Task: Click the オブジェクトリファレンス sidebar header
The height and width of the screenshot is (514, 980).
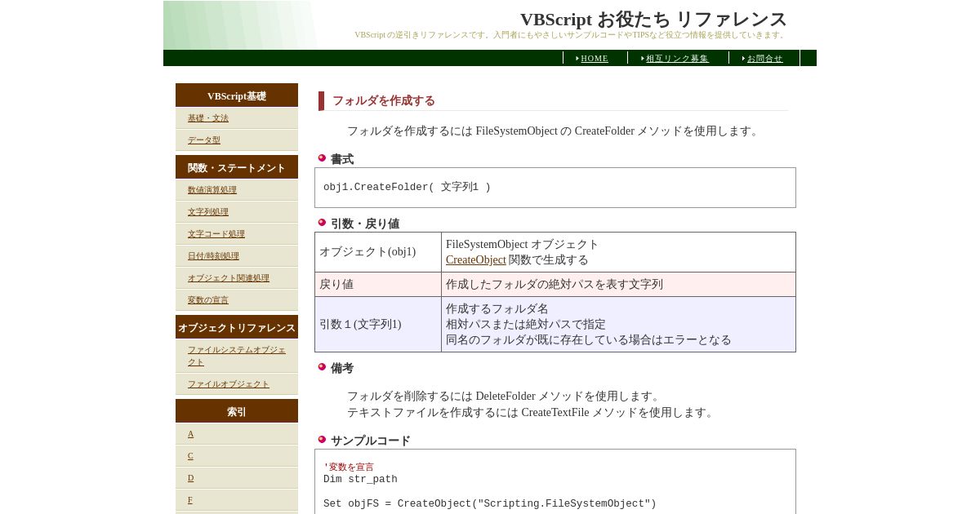Action: coord(237,327)
